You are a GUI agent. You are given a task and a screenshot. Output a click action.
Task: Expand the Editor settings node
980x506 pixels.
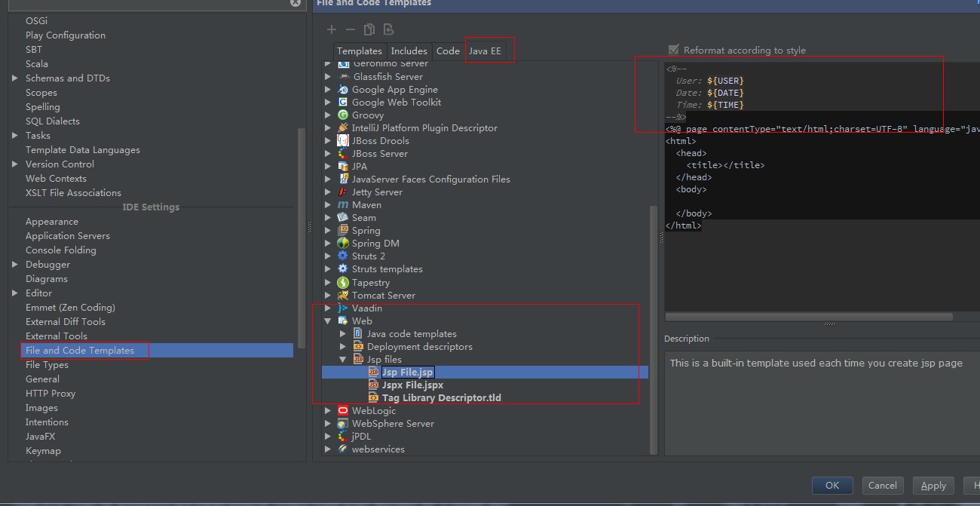pyautogui.click(x=15, y=293)
